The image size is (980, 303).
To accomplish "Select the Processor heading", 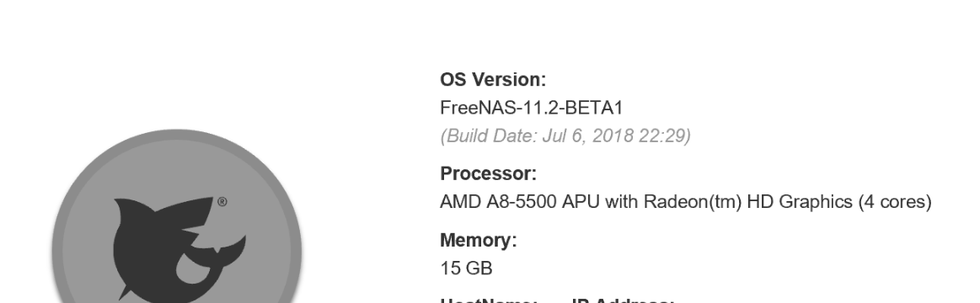I will tap(489, 173).
